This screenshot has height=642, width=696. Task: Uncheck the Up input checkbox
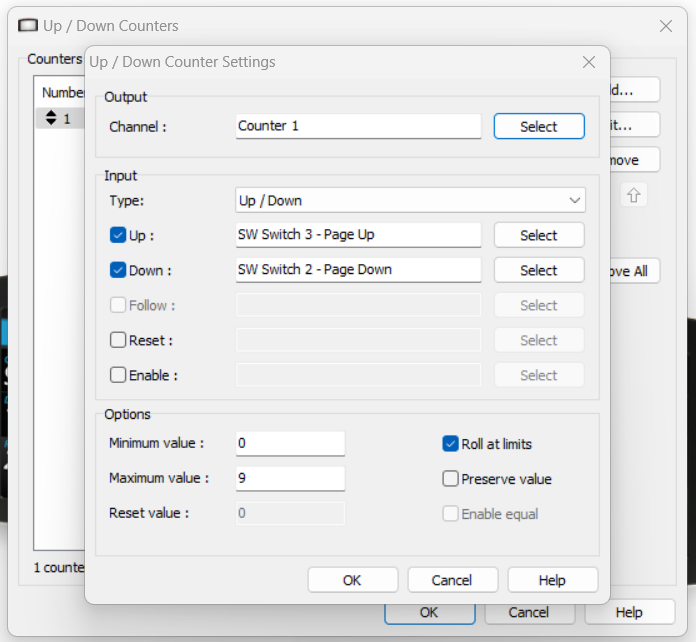pos(118,235)
